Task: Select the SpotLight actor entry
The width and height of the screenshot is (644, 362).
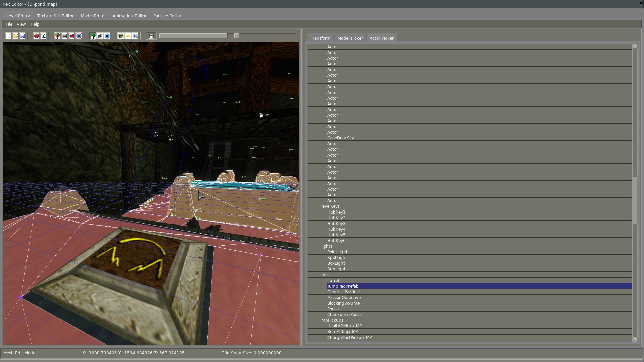Action: click(337, 258)
